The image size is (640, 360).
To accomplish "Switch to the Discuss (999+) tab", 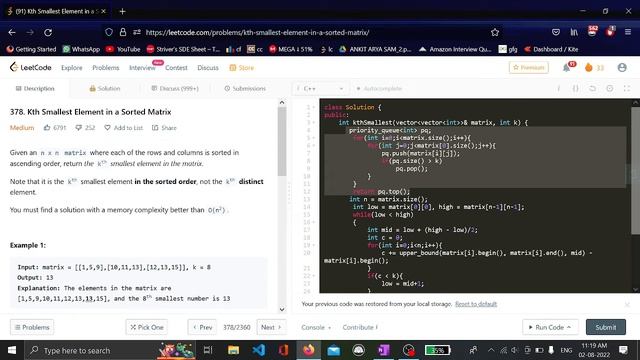I will point(175,89).
